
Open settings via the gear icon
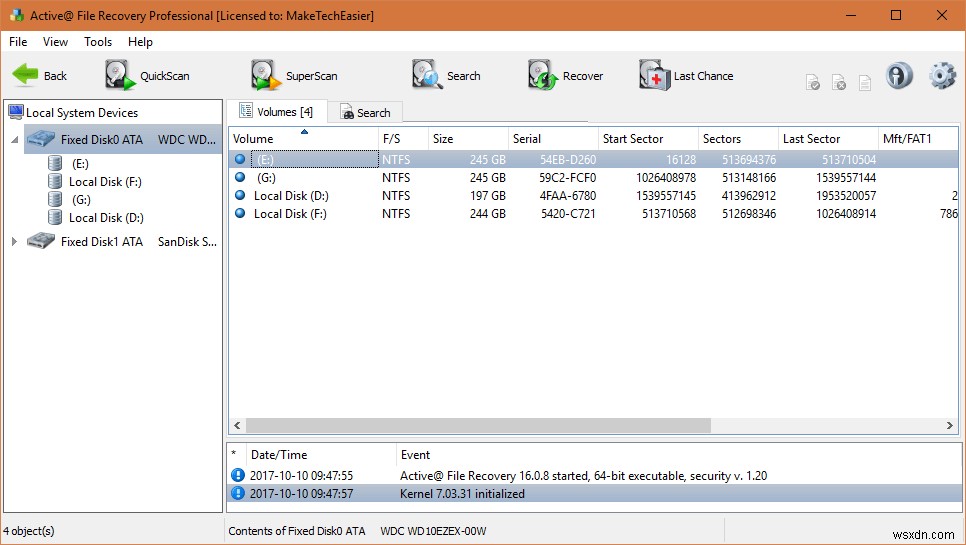pyautogui.click(x=942, y=76)
